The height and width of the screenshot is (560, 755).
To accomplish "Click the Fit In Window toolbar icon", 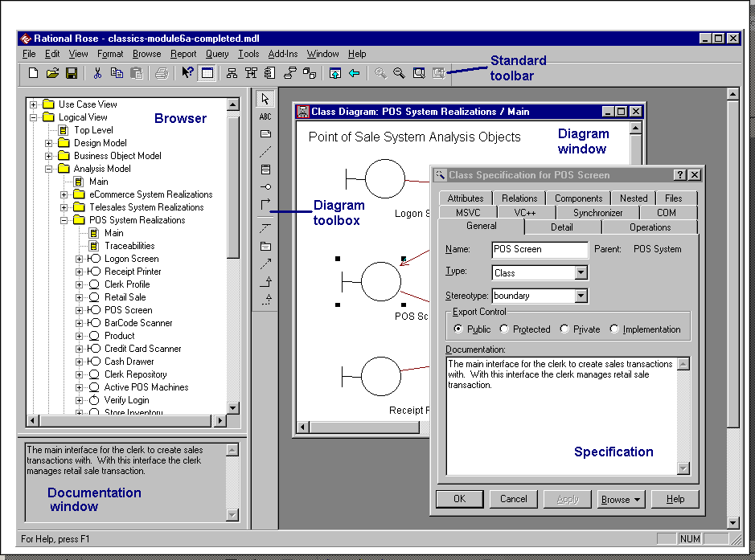I will coord(419,73).
